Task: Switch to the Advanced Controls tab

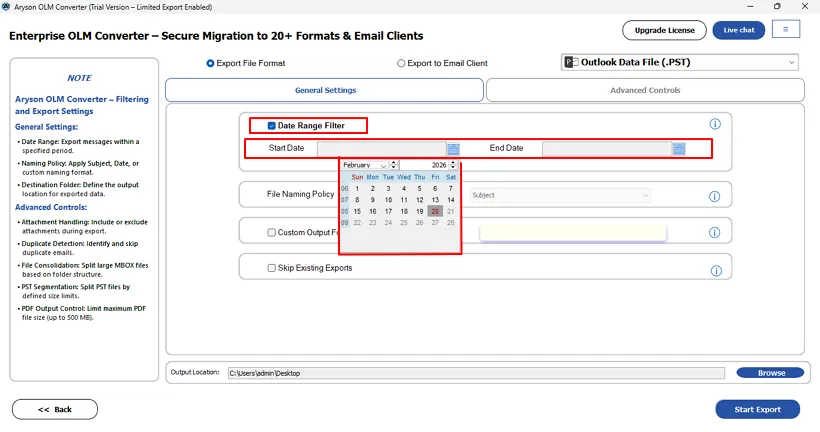Action: [x=645, y=90]
